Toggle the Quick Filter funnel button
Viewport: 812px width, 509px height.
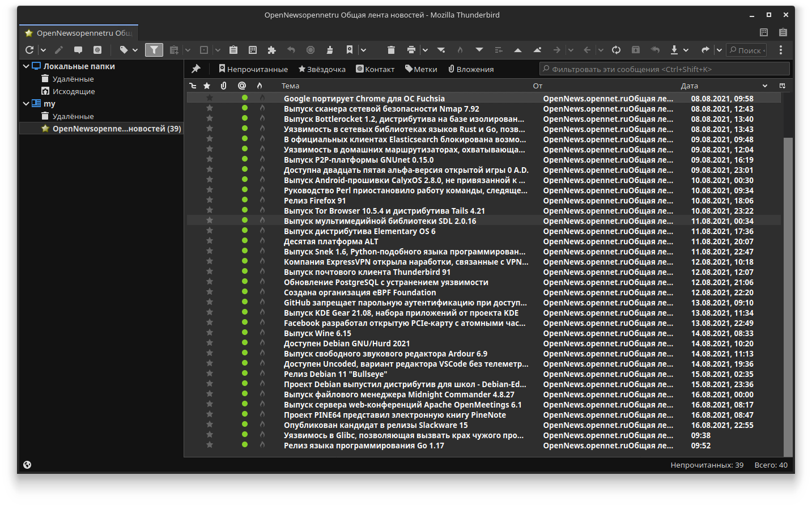pos(154,50)
